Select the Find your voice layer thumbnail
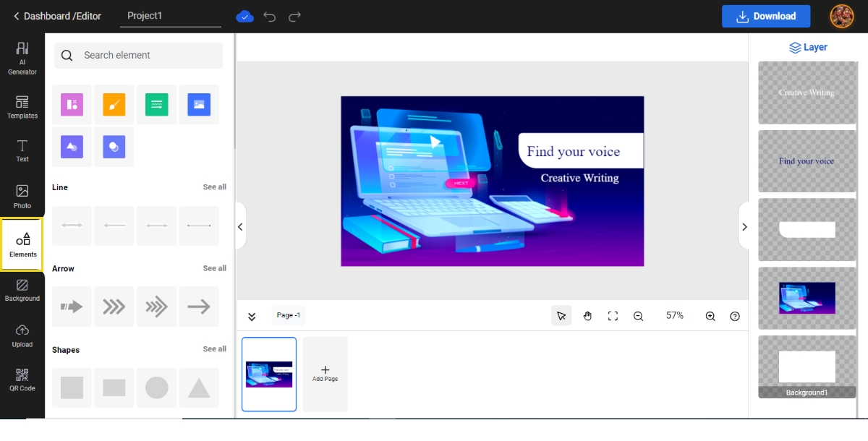 [807, 161]
